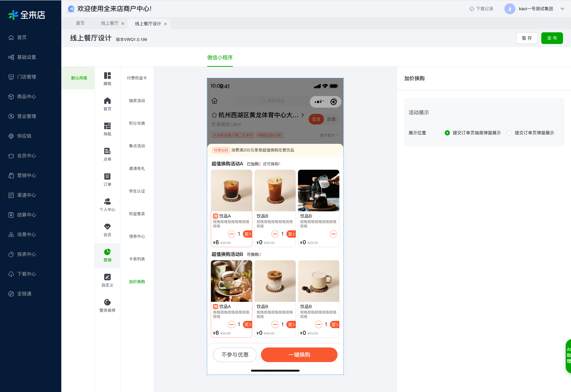Expand the kaci一号测试集团 account dropdown
Viewport: 571px width, 392px height.
point(562,9)
